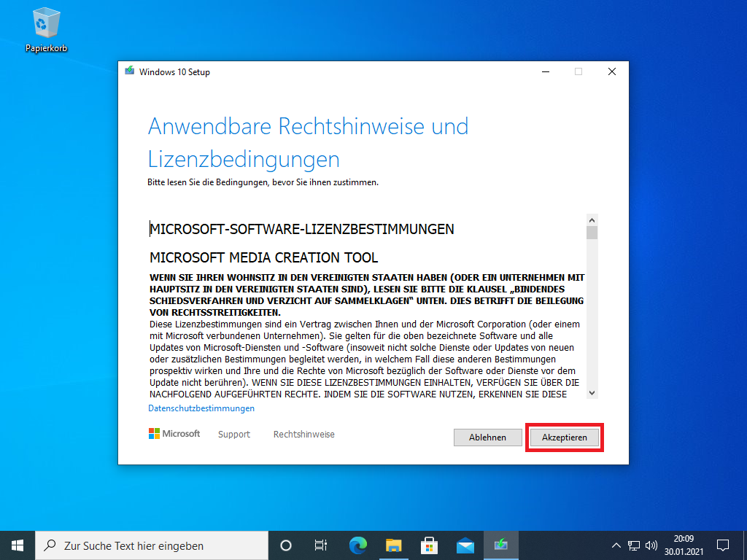Click the Windows 10 Setup title icon
Screen dimensions: 747x560
(130, 71)
